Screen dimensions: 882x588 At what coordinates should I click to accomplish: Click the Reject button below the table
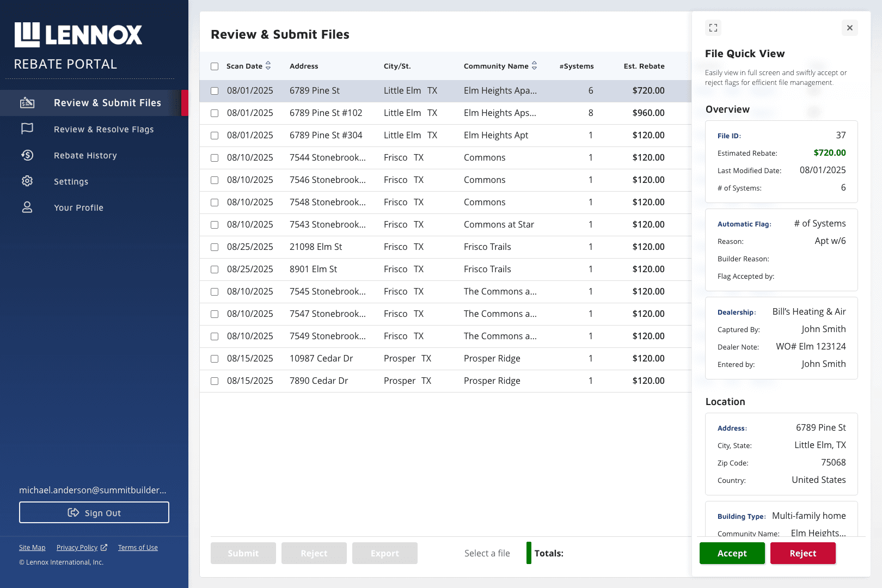314,553
